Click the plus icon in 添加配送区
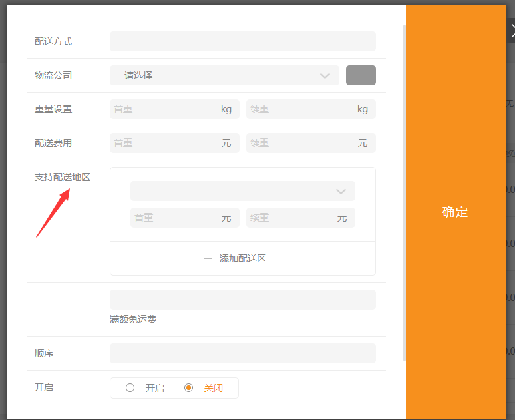 coord(208,258)
